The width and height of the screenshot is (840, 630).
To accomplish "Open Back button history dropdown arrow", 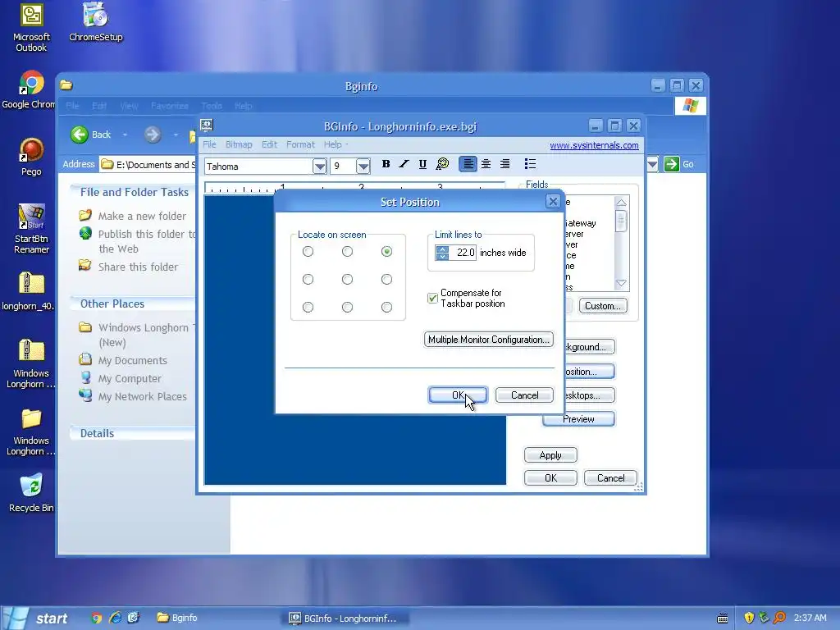I will click(125, 135).
